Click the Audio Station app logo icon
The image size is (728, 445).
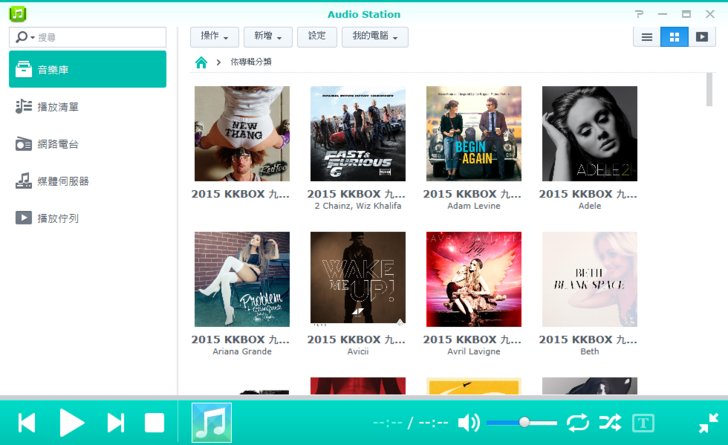click(x=18, y=13)
